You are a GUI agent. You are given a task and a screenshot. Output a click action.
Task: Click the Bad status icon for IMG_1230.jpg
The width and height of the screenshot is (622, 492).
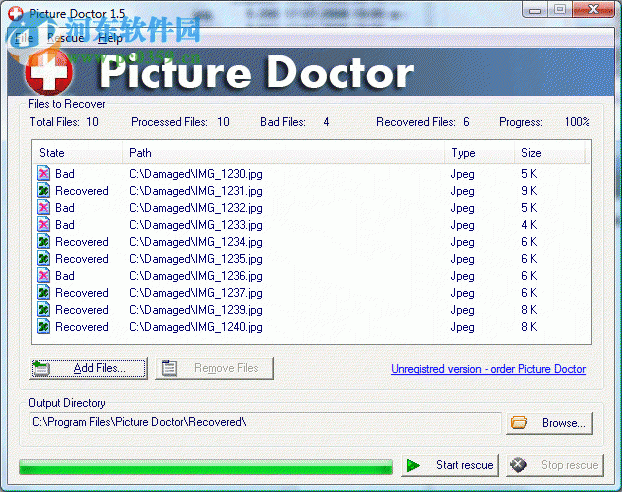point(44,173)
